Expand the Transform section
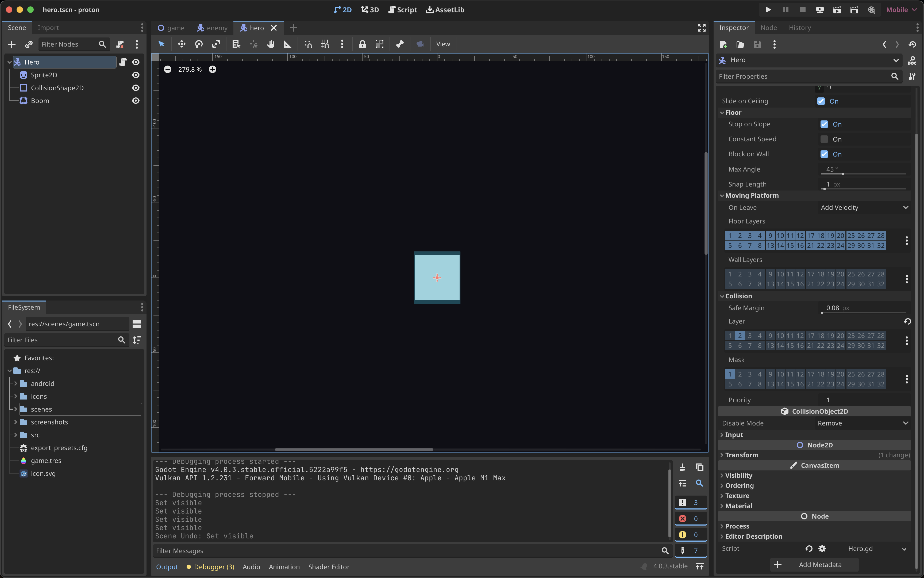Image resolution: width=924 pixels, height=578 pixels. pyautogui.click(x=815, y=455)
